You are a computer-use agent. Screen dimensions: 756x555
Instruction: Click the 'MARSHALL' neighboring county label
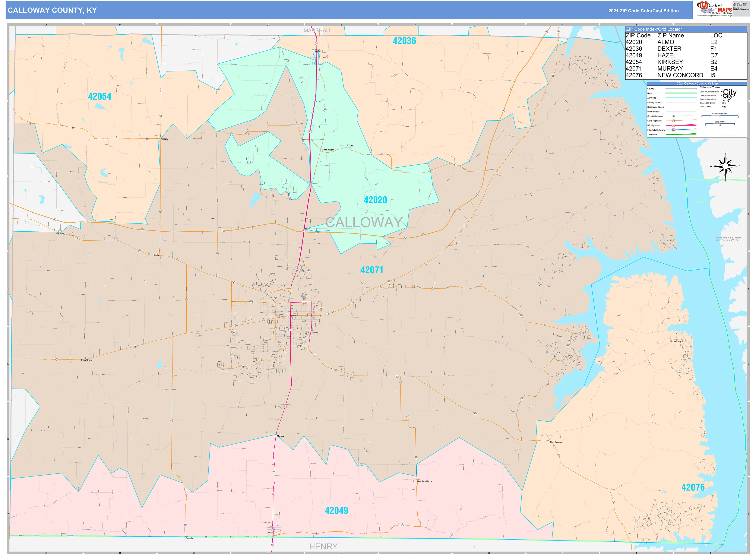pos(317,31)
